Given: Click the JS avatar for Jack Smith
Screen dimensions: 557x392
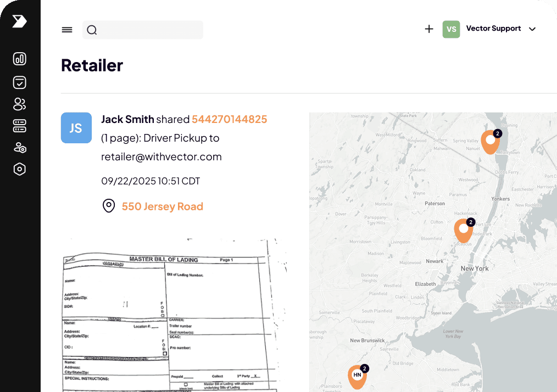Looking at the screenshot, I should (76, 128).
